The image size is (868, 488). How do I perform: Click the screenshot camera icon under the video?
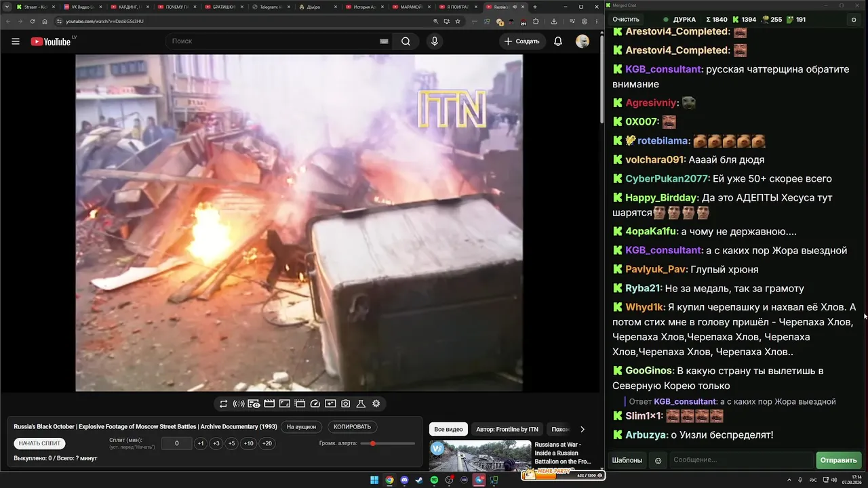[x=346, y=404]
